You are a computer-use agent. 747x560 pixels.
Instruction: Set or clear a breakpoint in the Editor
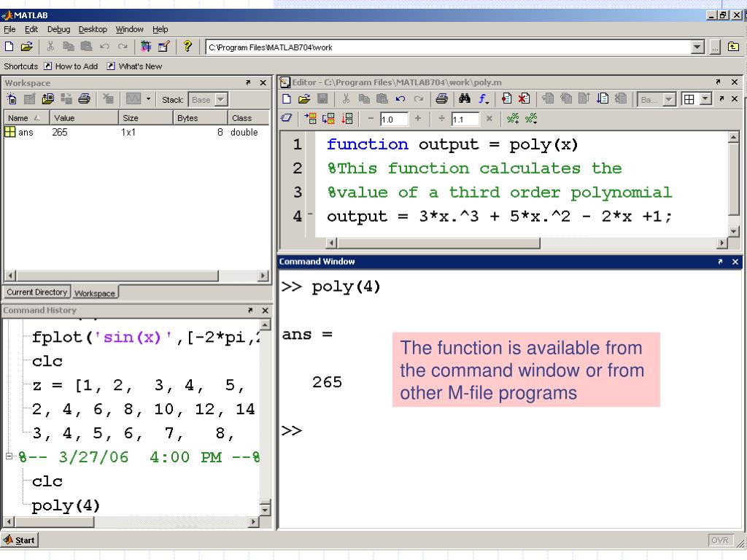point(506,99)
